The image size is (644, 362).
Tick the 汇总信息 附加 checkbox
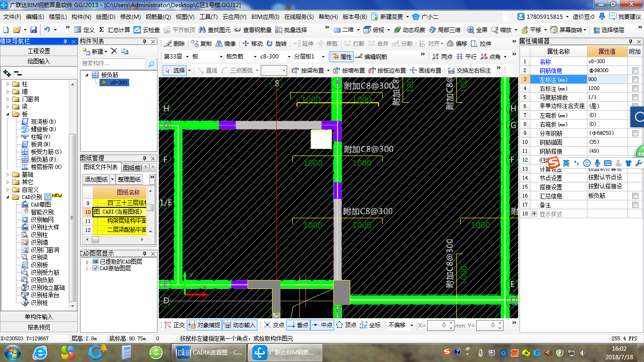click(635, 196)
